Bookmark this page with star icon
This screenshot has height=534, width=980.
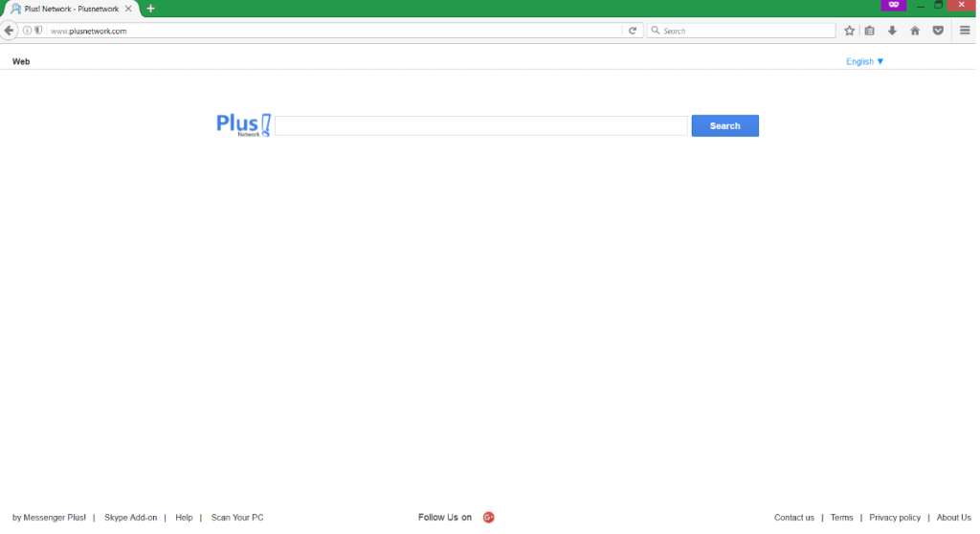tap(849, 31)
